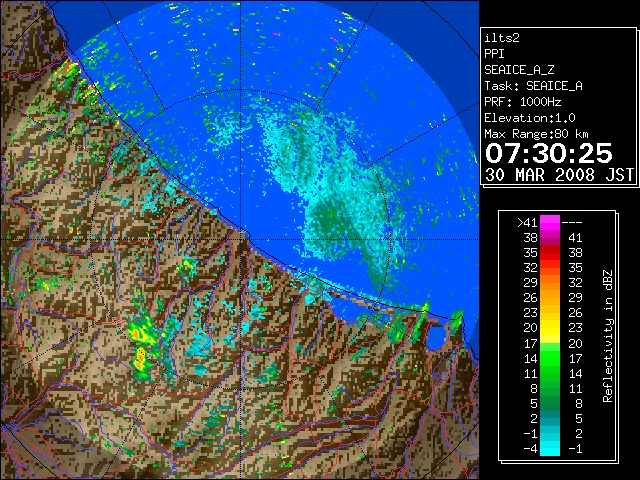This screenshot has height=480, width=640.
Task: Click the 'ilts2' station label
Action: point(502,38)
